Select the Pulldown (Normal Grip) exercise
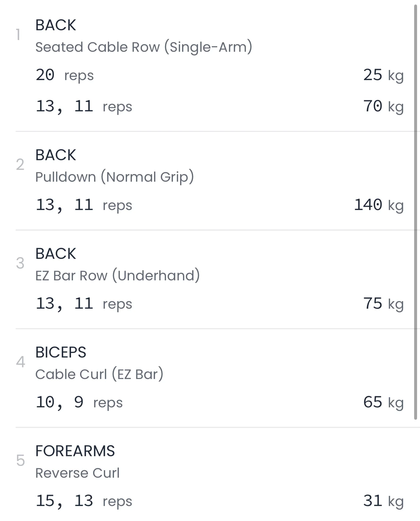The image size is (420, 521). click(114, 177)
